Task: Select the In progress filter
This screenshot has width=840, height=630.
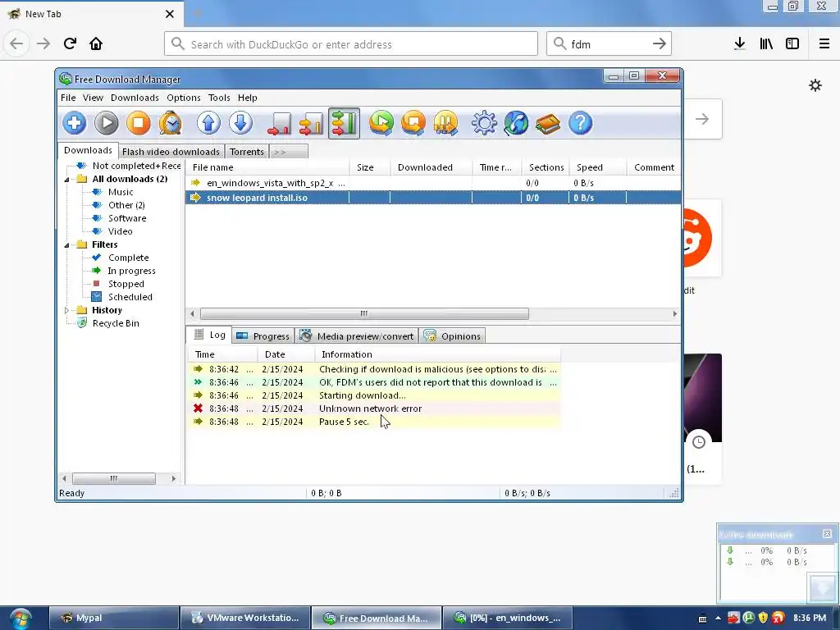Action: pos(131,271)
